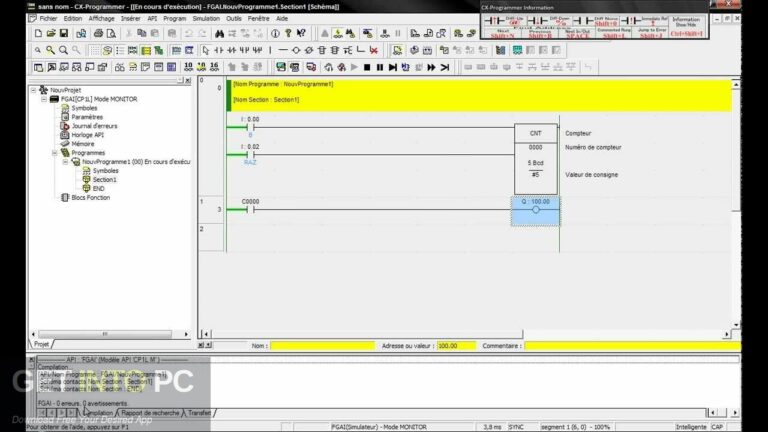Select Journal d'erreurs in the tree
Screen dimensions: 768x432
pos(94,126)
